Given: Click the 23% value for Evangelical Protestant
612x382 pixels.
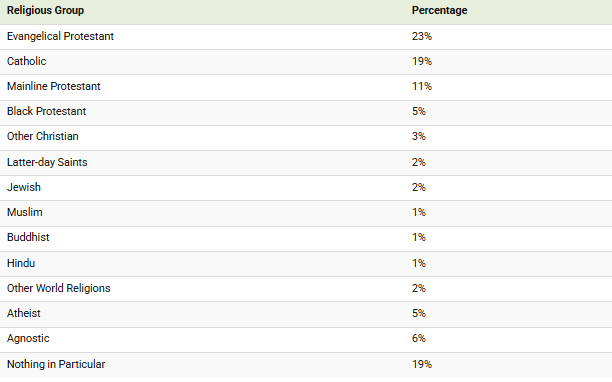Looking at the screenshot, I should tap(422, 36).
